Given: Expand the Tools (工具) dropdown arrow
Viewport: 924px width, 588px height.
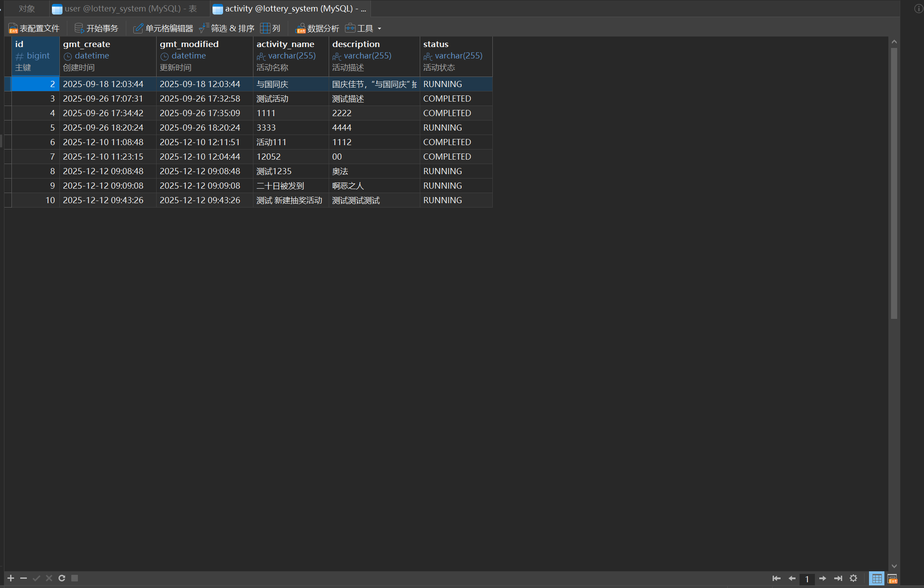Looking at the screenshot, I should (x=380, y=29).
